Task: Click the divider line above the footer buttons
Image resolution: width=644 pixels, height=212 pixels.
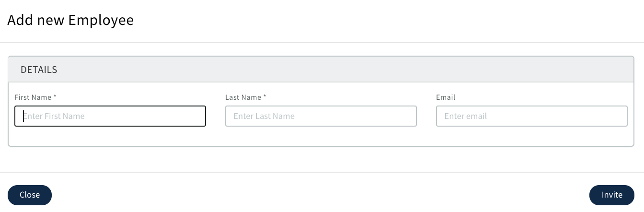Action: tap(322, 172)
